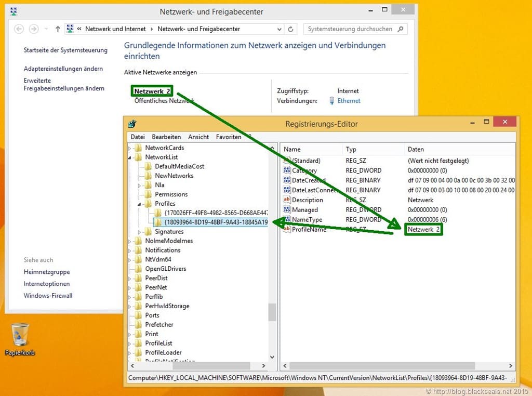Click the Category DWORD value icon
Viewport: 532px width, 396px height.
287,170
